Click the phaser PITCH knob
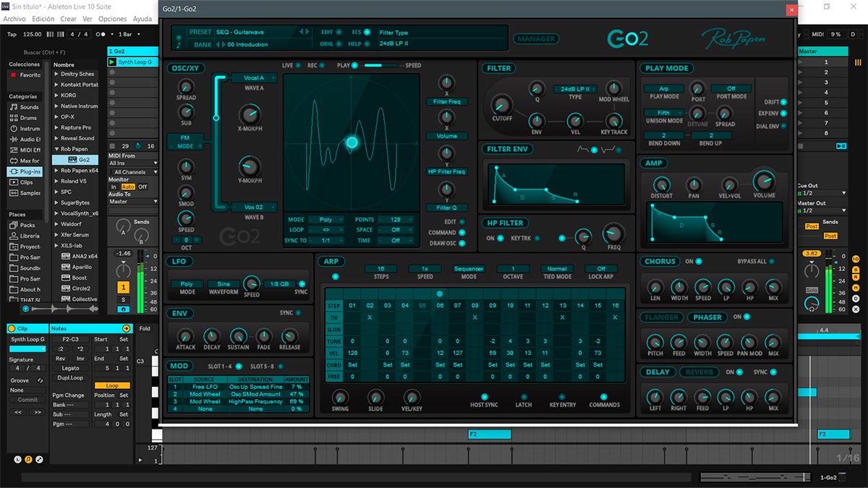 pyautogui.click(x=655, y=341)
